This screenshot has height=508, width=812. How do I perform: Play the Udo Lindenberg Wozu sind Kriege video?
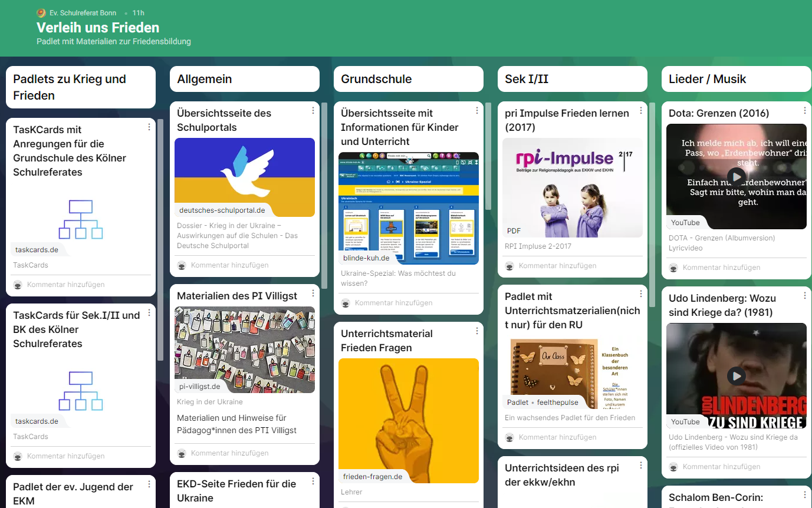[x=736, y=375]
